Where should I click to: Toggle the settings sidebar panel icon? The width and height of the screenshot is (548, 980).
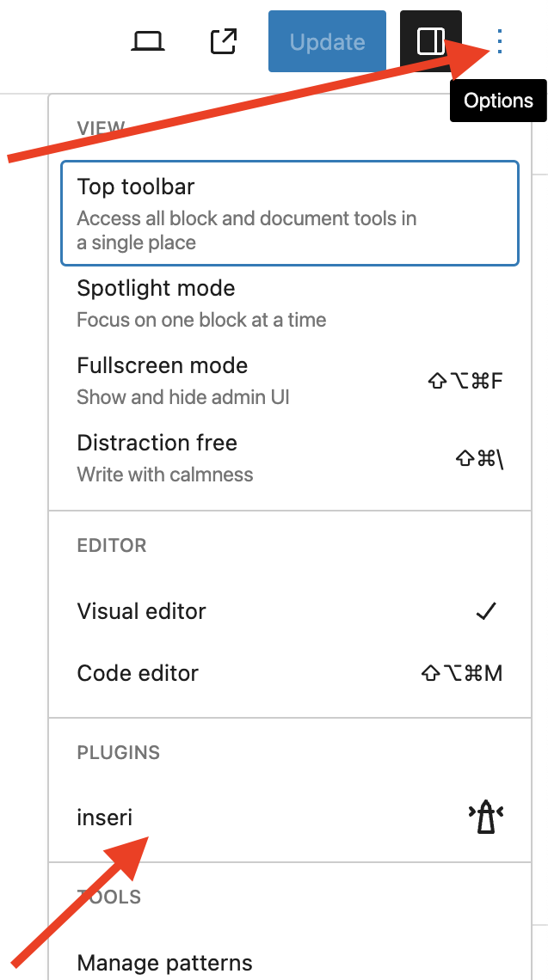430,40
